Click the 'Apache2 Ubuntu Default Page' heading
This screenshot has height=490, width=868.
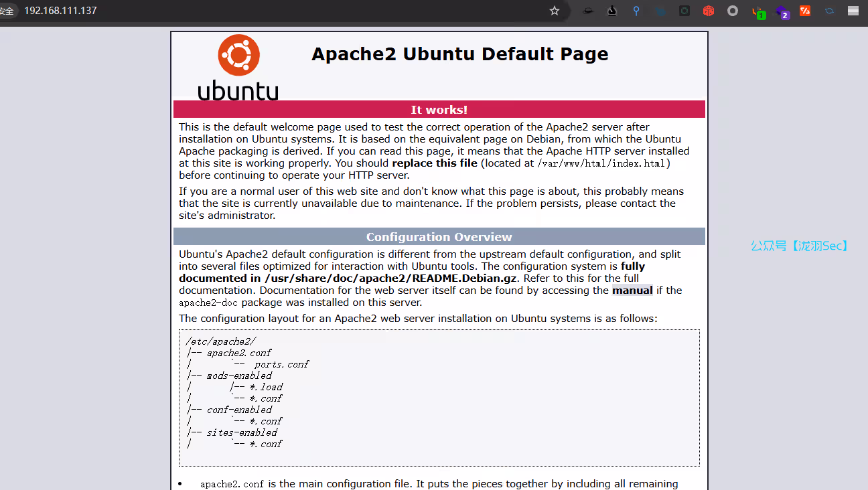pyautogui.click(x=459, y=54)
